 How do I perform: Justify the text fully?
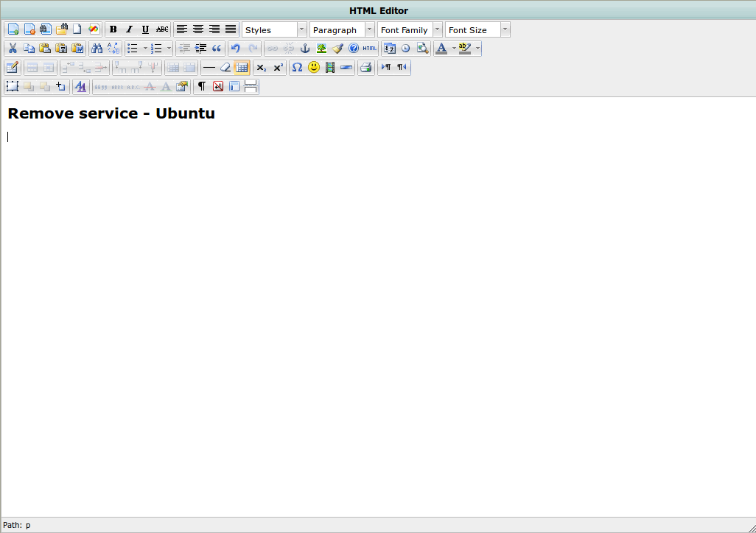(x=231, y=29)
